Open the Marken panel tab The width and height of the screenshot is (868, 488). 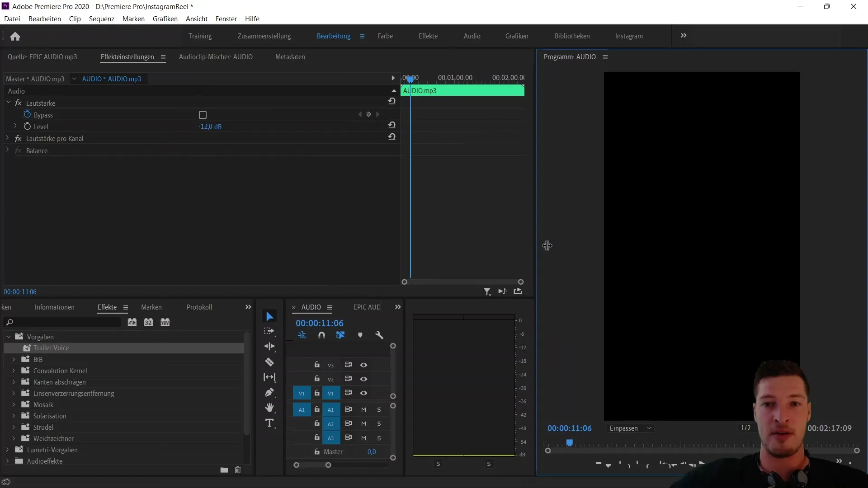pos(151,307)
